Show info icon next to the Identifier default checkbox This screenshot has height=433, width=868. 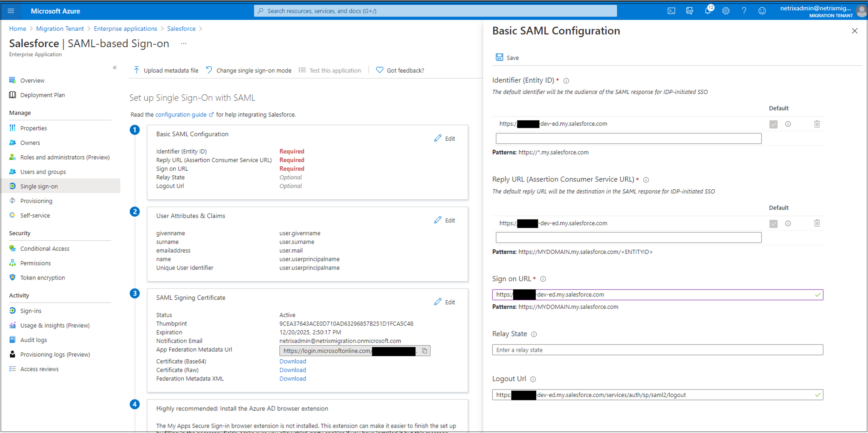[788, 124]
